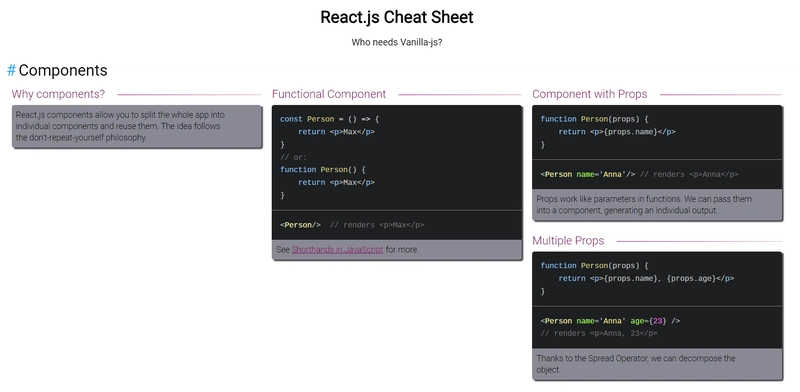Click the <Person/> // renders <p>Max</p> line

tap(352, 225)
